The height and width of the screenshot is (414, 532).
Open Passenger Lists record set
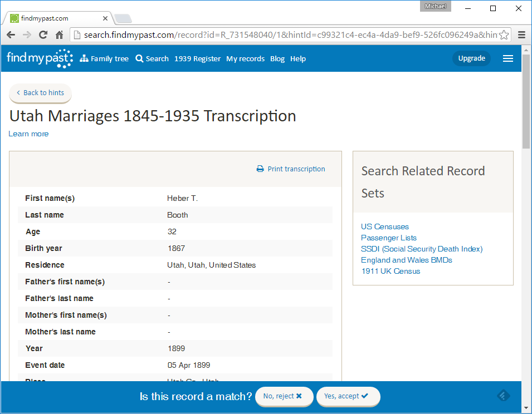click(389, 238)
